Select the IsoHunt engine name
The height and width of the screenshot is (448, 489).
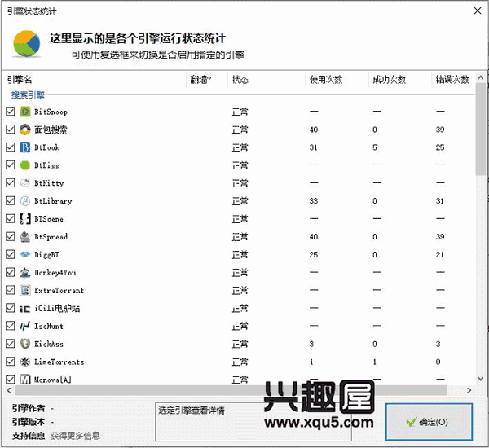(49, 327)
